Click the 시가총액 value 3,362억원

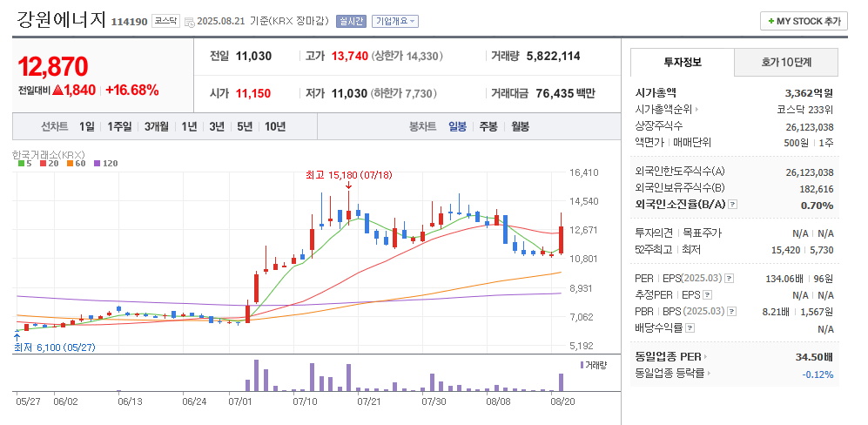[x=810, y=92]
